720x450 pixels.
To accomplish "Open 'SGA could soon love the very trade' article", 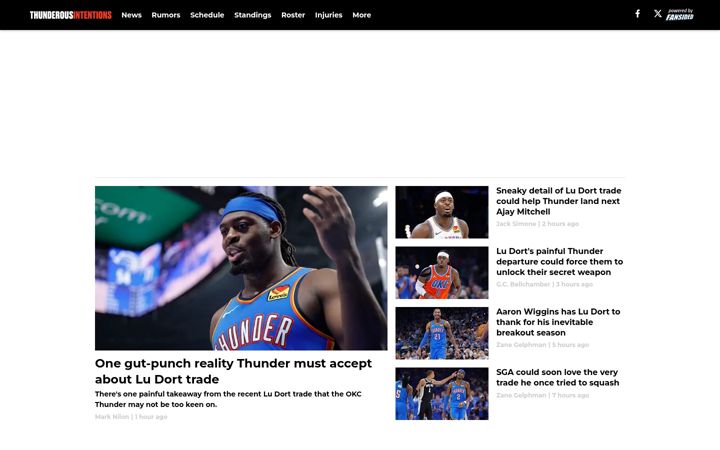I will point(557,377).
